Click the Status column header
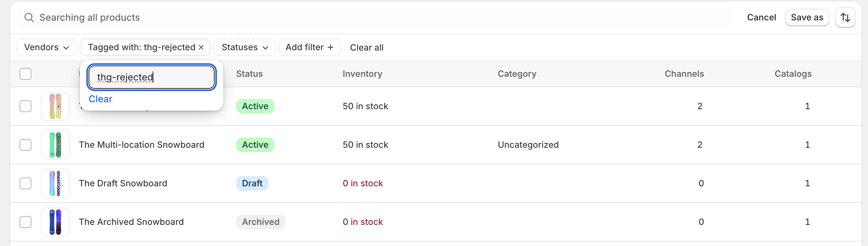 (x=249, y=74)
